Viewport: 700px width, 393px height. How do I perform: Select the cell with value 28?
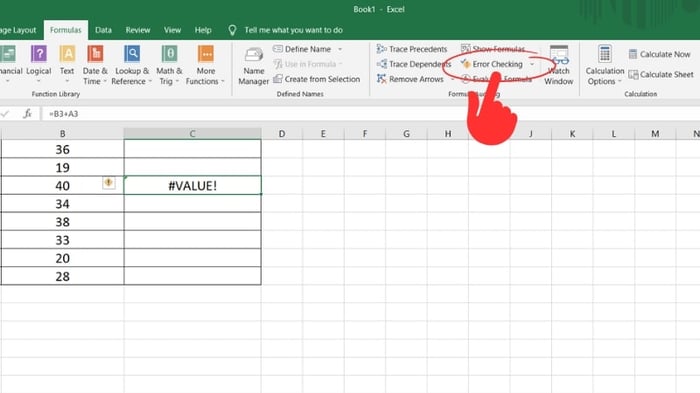click(x=62, y=276)
